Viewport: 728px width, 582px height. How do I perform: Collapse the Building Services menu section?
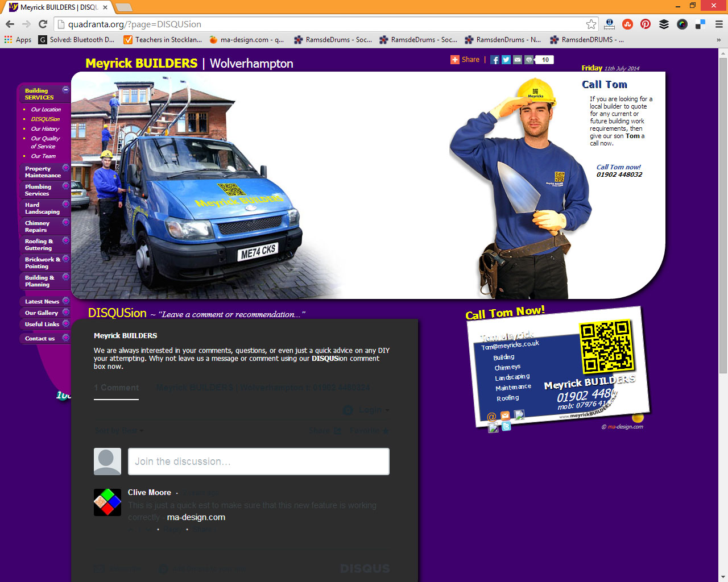65,90
